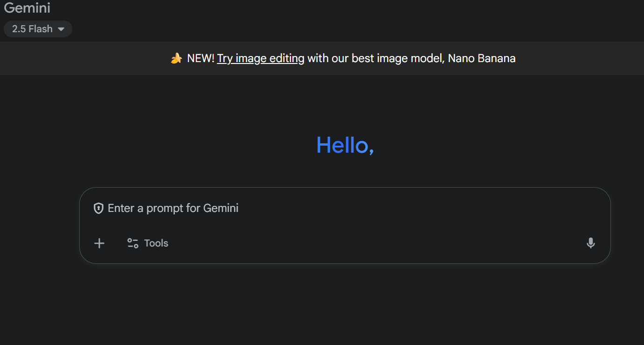The width and height of the screenshot is (644, 345).
Task: Activate the microphone voice input icon
Action: point(590,243)
